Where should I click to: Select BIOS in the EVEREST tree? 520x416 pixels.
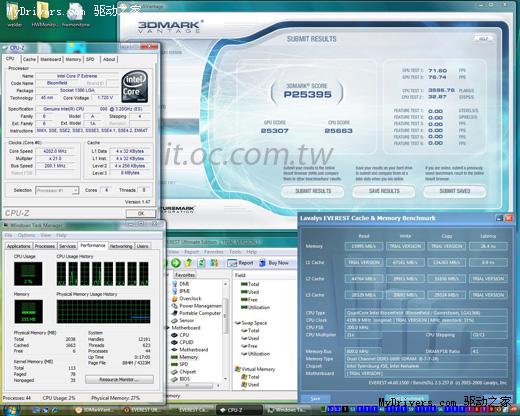click(x=184, y=379)
